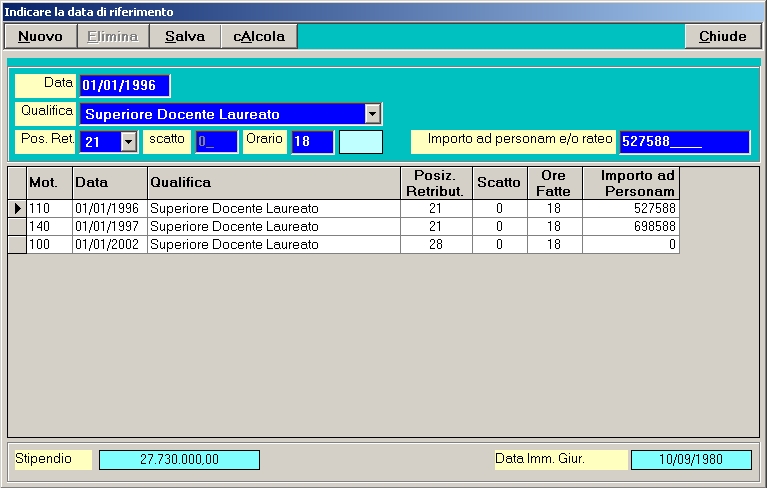Click the Scatto column header
The height and width of the screenshot is (488, 767).
[x=500, y=183]
